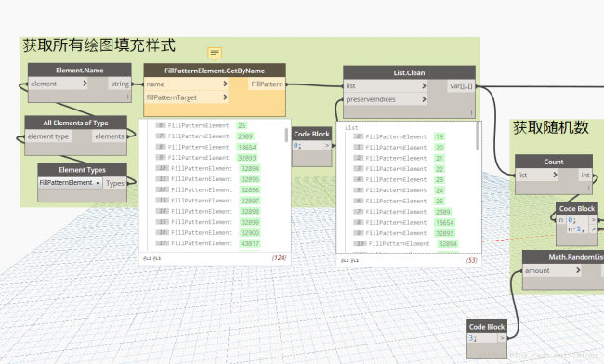Expand the chevron beside List.Clean list port
The image size is (604, 364).
click(424, 85)
